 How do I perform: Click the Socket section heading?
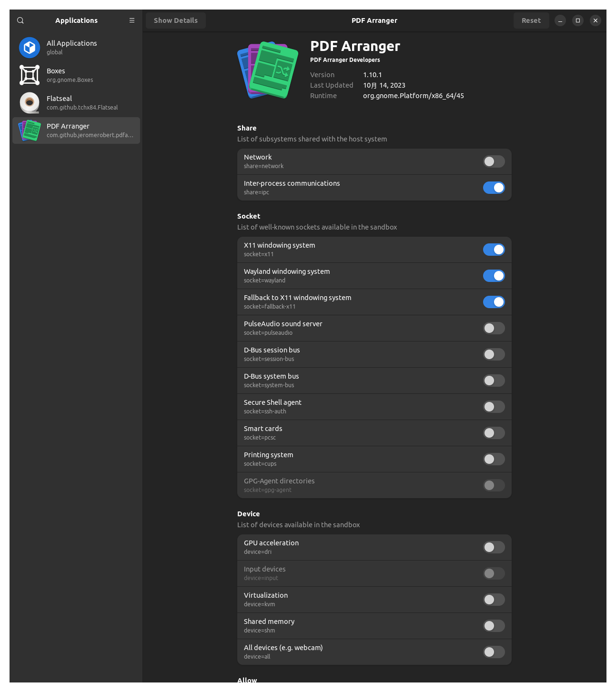point(249,216)
